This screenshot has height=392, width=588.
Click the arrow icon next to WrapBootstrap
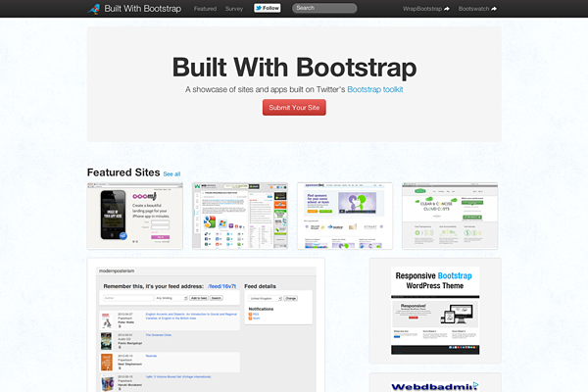click(x=447, y=9)
